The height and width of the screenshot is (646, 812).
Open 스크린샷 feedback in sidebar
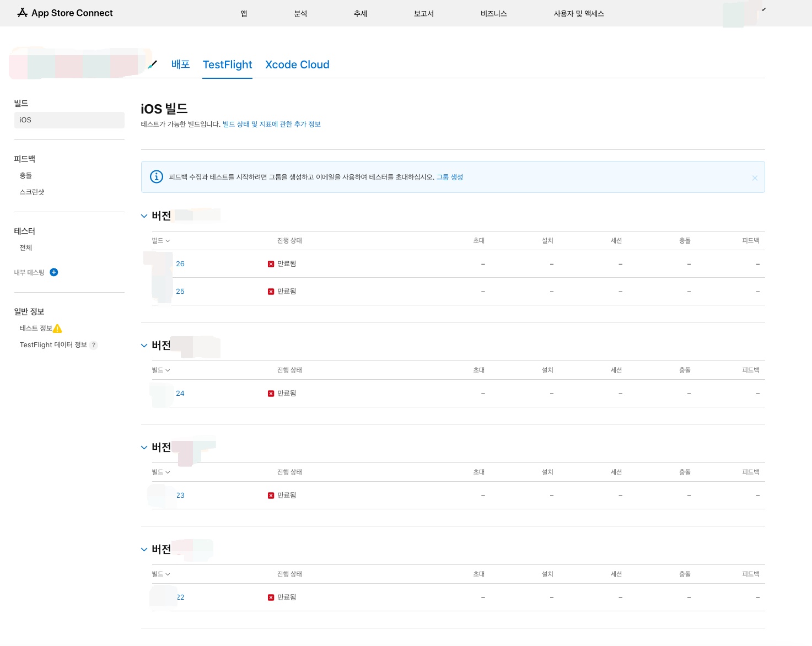tap(32, 192)
